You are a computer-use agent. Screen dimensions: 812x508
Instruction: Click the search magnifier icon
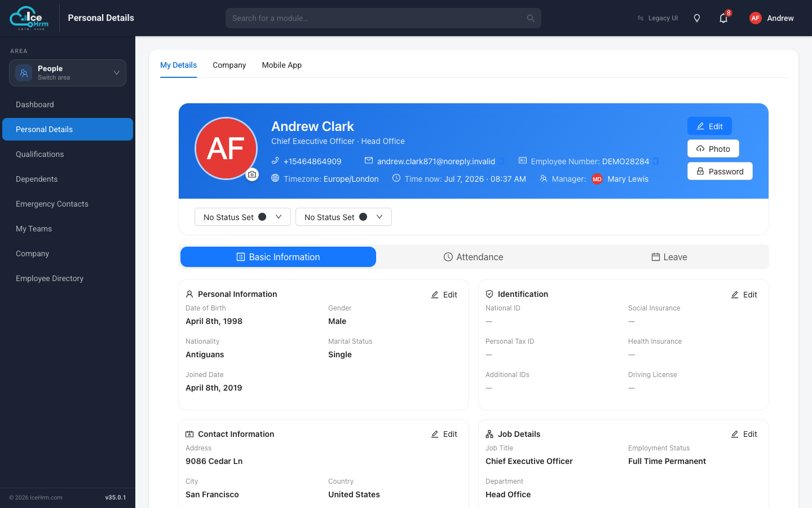point(531,18)
